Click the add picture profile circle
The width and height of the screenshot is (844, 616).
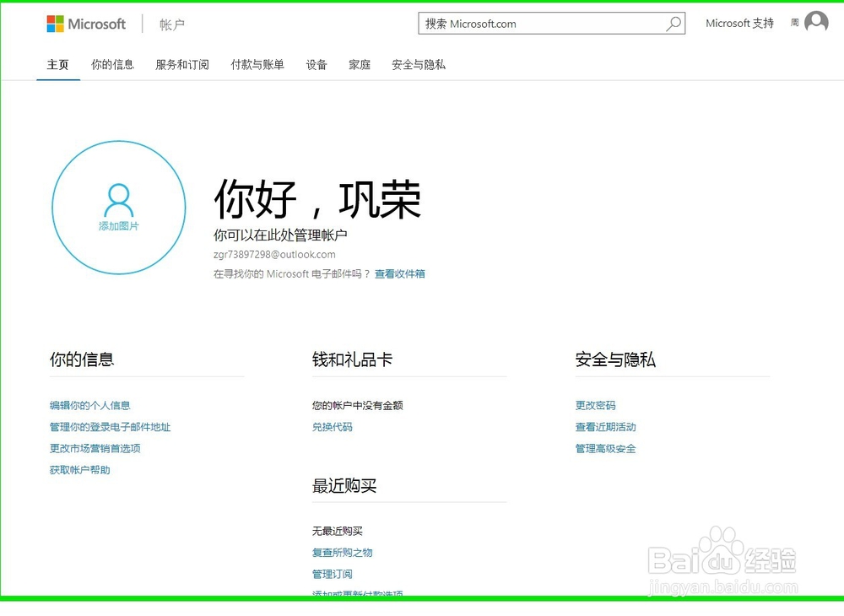pos(119,208)
